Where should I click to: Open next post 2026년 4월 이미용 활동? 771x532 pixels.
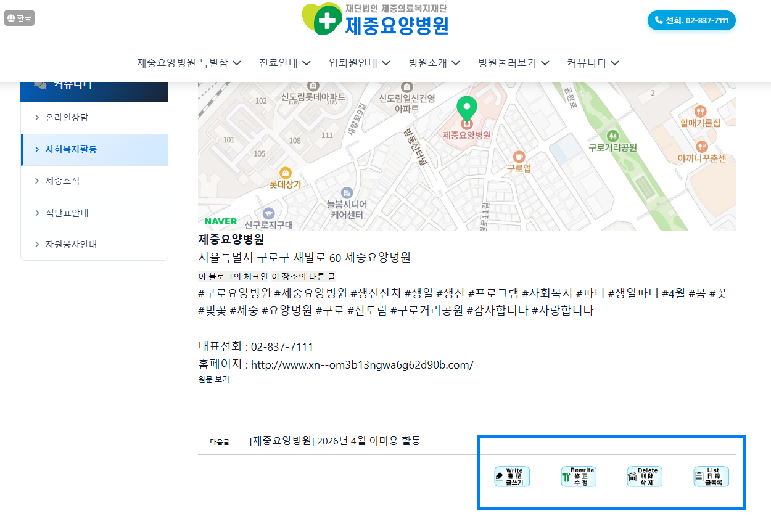coord(335,441)
